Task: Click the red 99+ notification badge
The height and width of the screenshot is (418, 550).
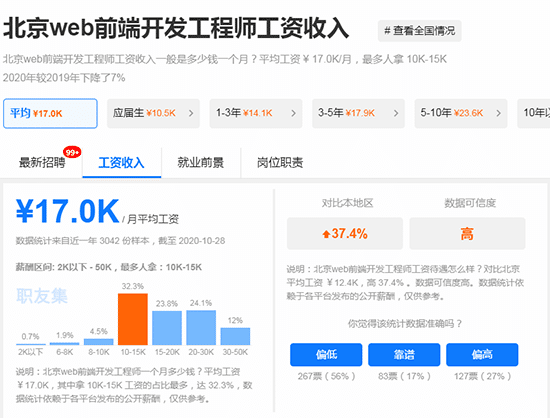Action: (72, 153)
